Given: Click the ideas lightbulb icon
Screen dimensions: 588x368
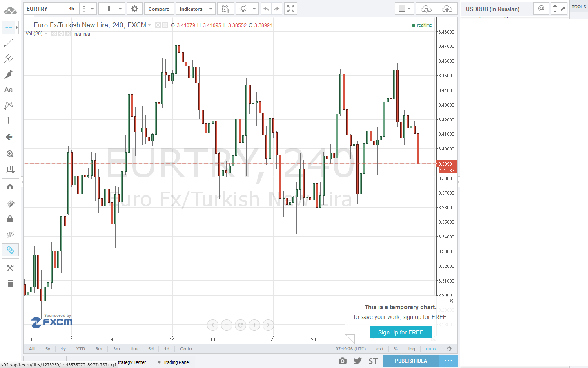Looking at the screenshot, I should [243, 9].
